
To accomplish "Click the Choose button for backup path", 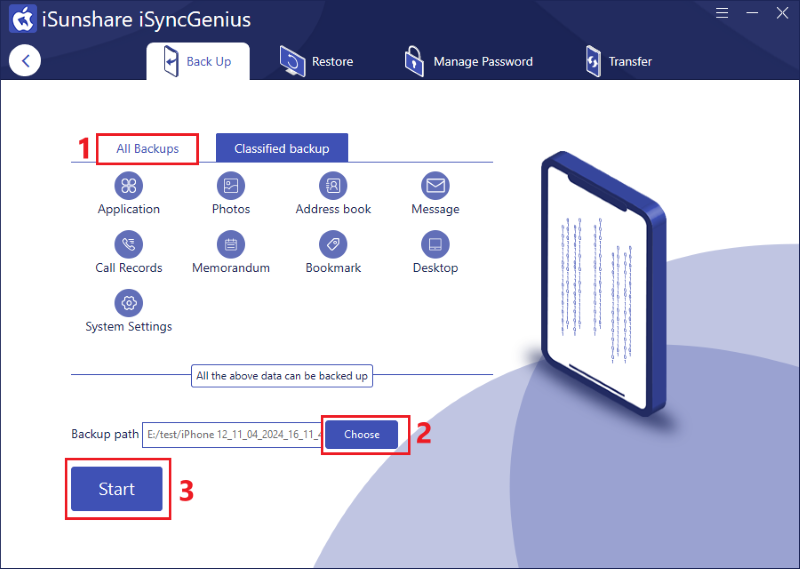I will click(x=361, y=434).
